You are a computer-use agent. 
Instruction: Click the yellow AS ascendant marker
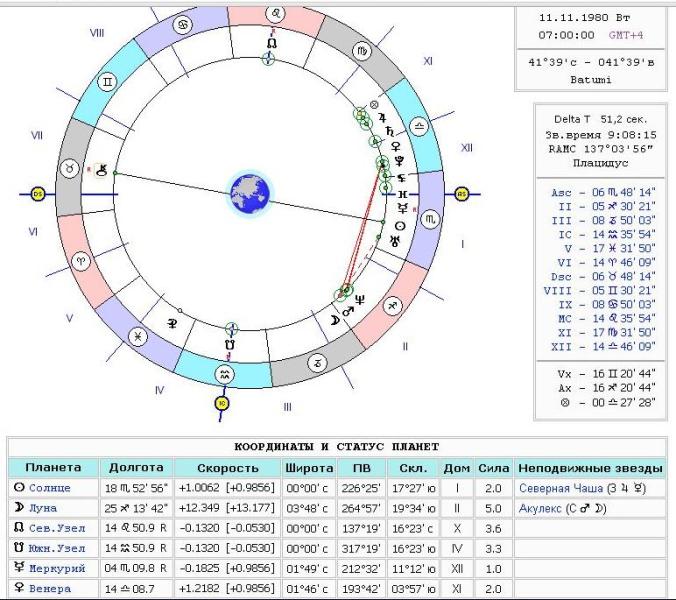[x=462, y=194]
